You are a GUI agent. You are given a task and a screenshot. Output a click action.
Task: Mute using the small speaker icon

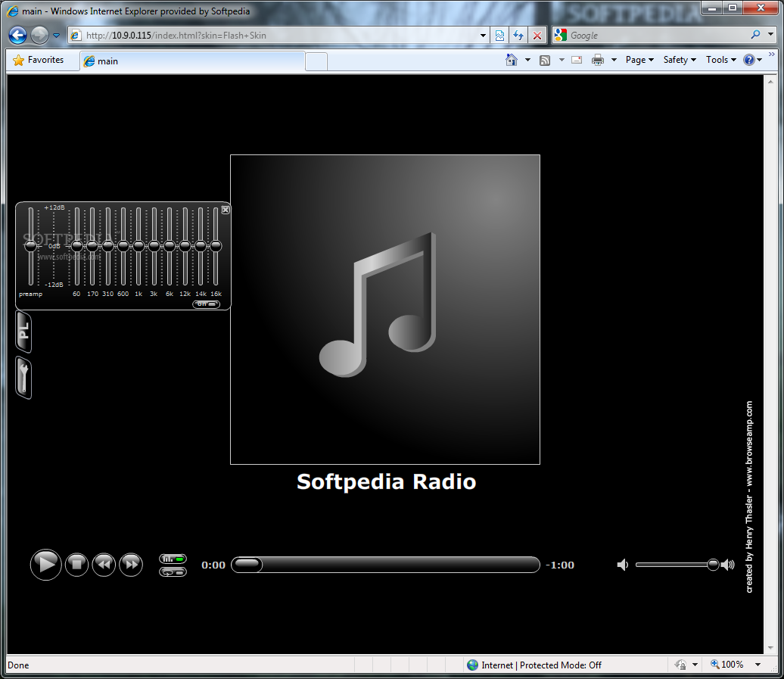(x=623, y=565)
